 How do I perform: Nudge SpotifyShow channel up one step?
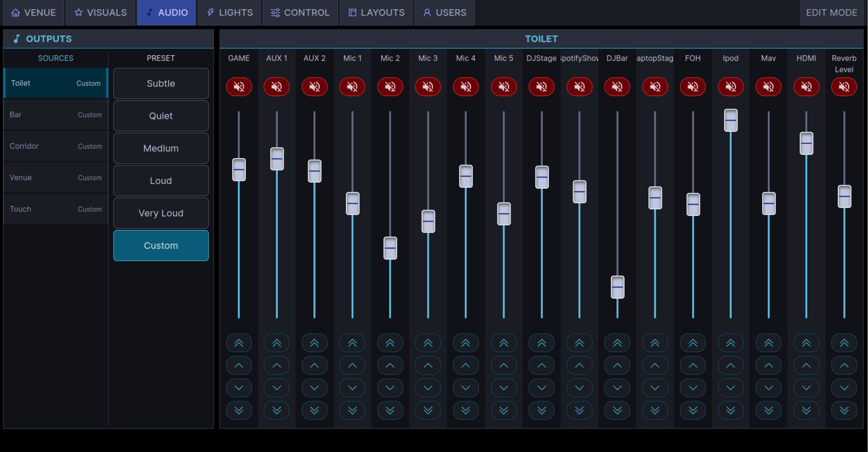(579, 365)
